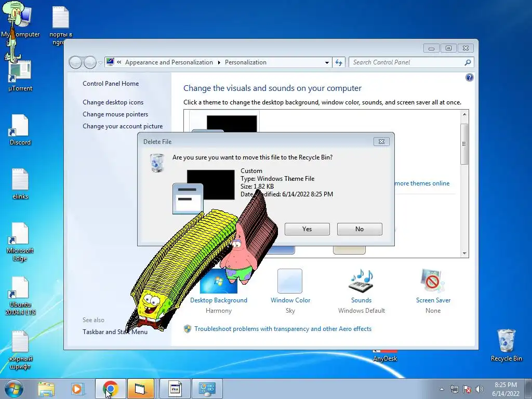Open the Desktop Background settings icon

[219, 281]
